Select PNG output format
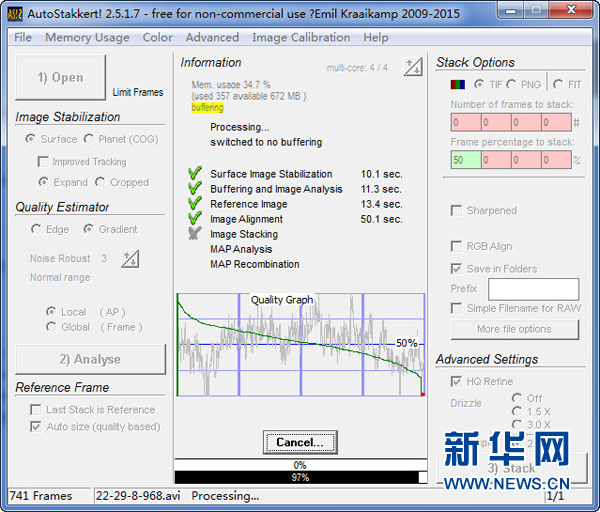 511,84
